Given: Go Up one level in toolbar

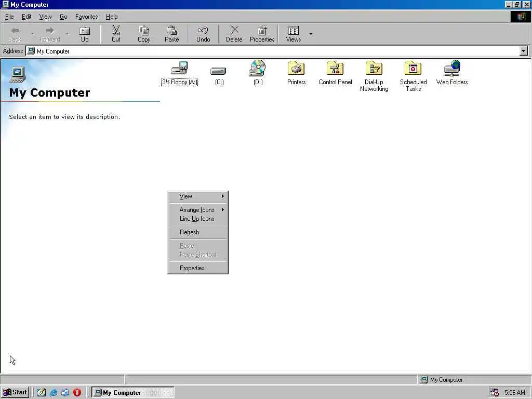Looking at the screenshot, I should 85,34.
